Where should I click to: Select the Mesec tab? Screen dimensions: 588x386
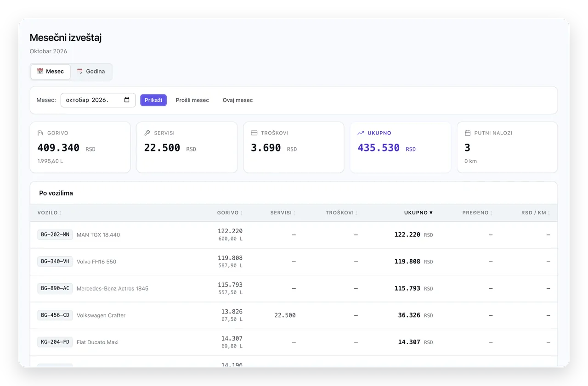pos(51,72)
